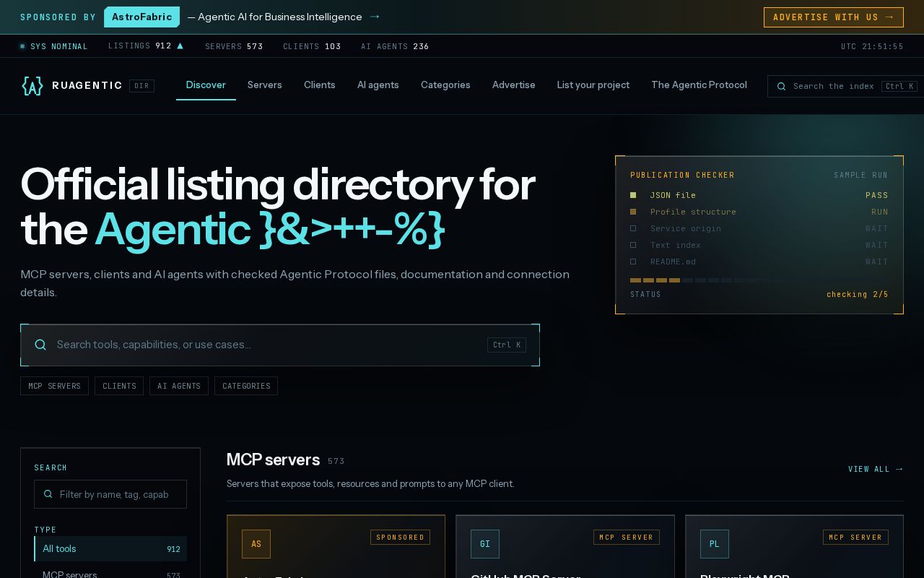The image size is (924, 578).
Task: Click the AS avatar on sponsored card
Action: tap(256, 544)
